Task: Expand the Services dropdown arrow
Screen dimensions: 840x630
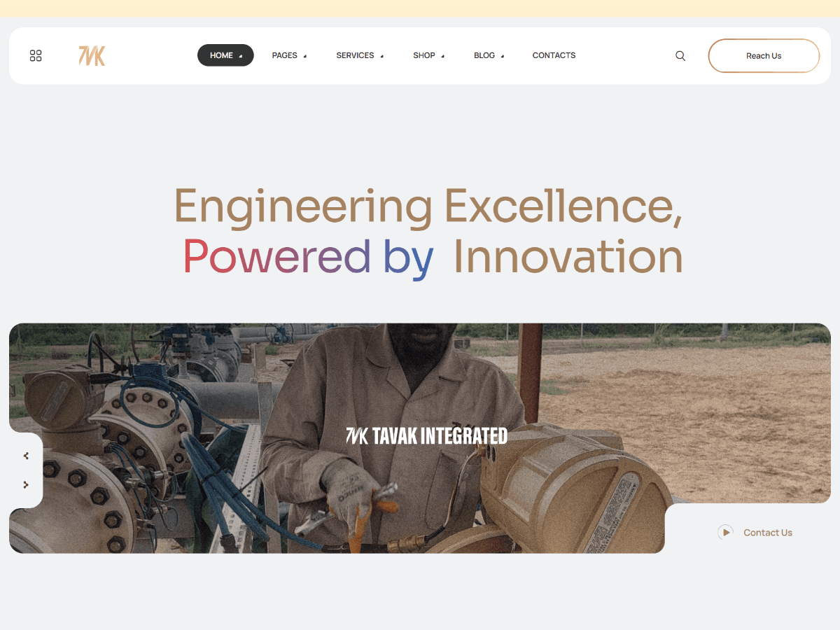Action: tap(382, 56)
